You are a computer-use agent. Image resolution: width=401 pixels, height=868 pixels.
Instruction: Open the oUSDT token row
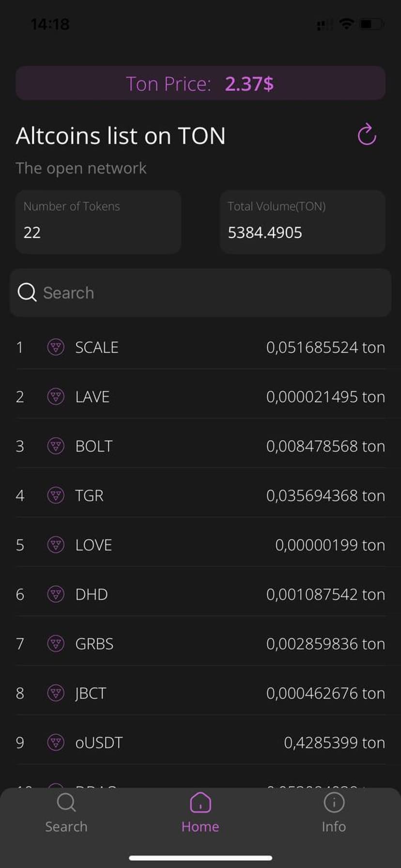(200, 742)
